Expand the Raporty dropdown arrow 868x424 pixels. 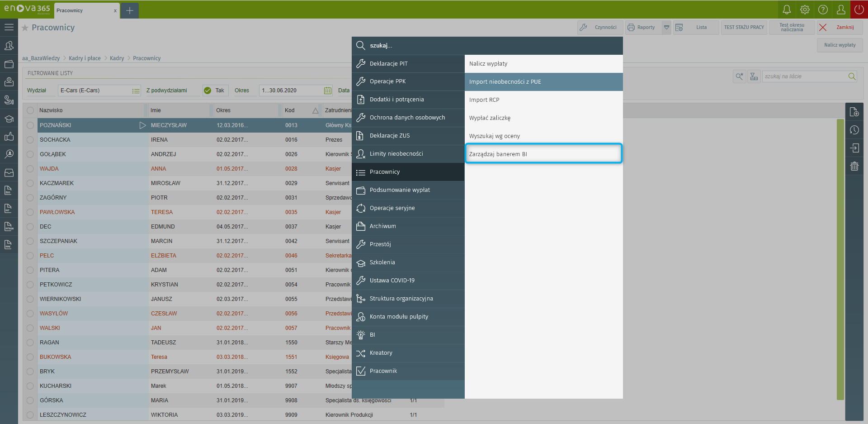(666, 28)
